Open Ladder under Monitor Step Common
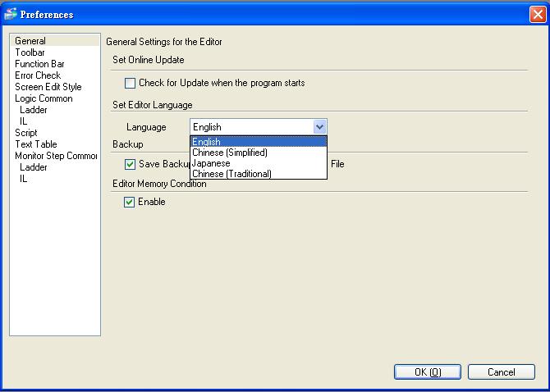The width and height of the screenshot is (550, 392). [34, 167]
